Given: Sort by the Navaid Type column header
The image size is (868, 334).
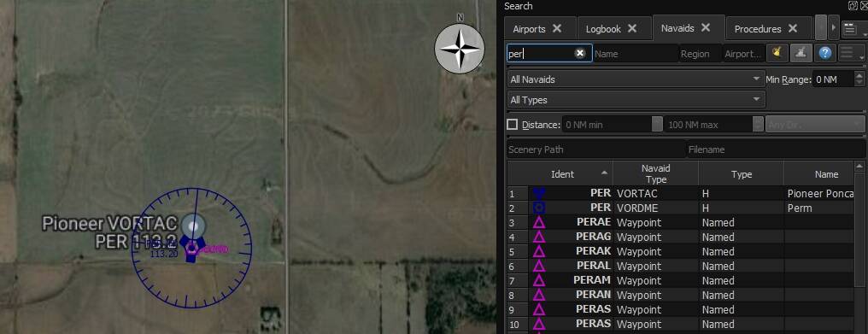Looking at the screenshot, I should pyautogui.click(x=655, y=174).
